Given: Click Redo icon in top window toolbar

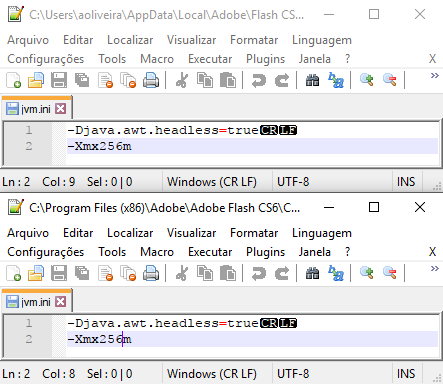Looking at the screenshot, I should click(282, 80).
